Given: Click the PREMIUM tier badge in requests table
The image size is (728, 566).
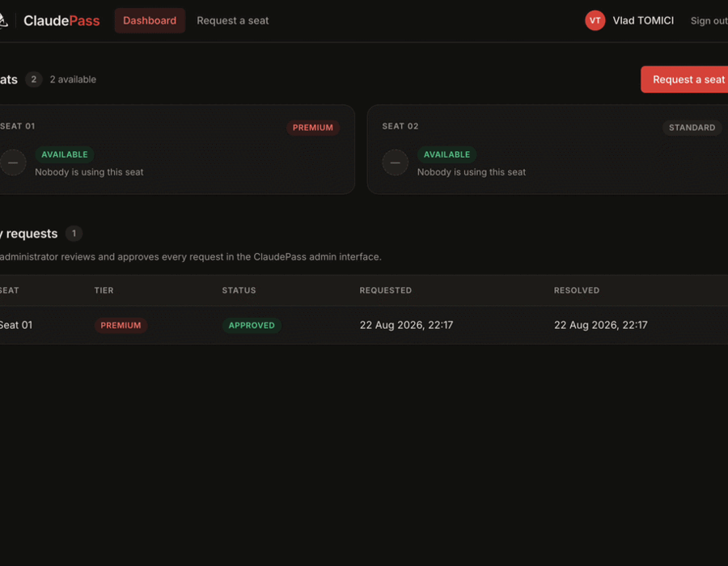Looking at the screenshot, I should tap(121, 325).
